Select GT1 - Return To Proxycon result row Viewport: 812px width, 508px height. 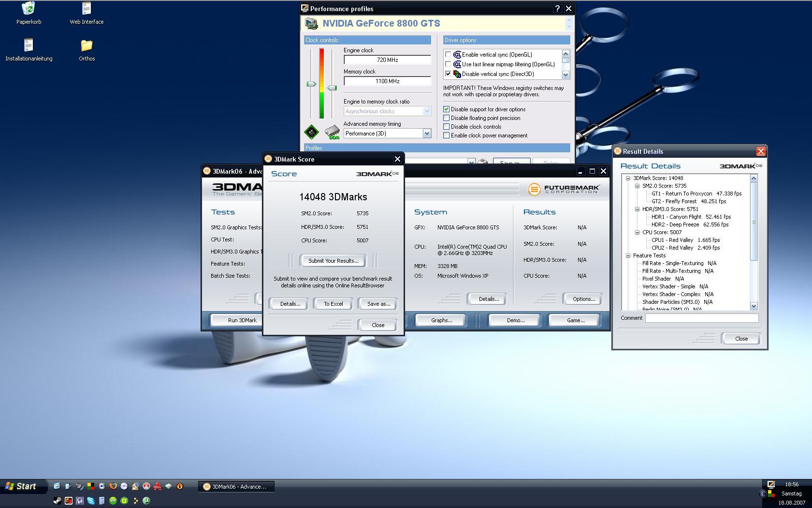696,194
